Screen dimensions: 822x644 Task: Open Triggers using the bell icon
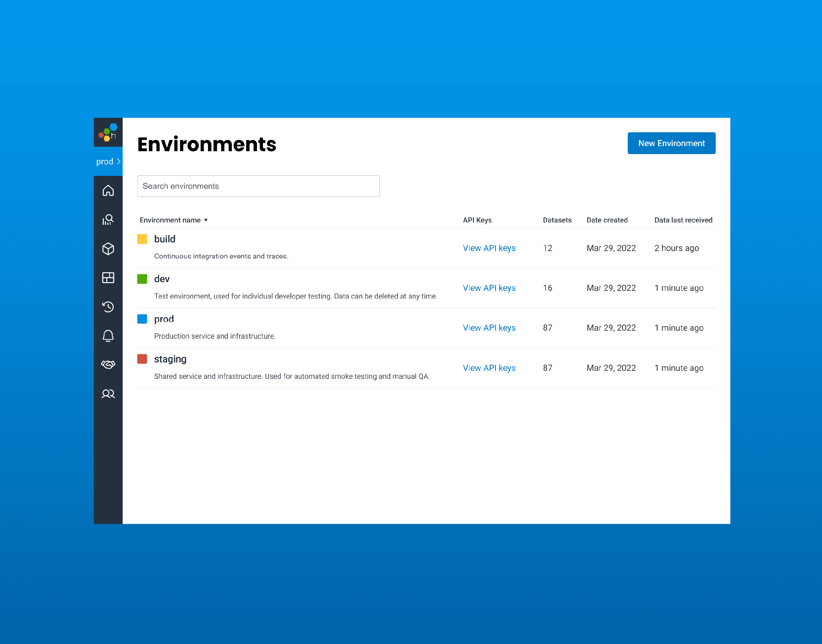coord(108,335)
